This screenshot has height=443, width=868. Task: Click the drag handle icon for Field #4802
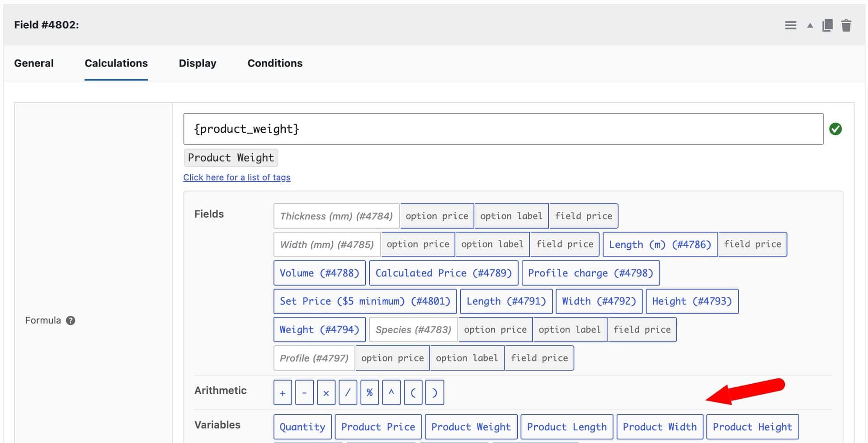790,25
